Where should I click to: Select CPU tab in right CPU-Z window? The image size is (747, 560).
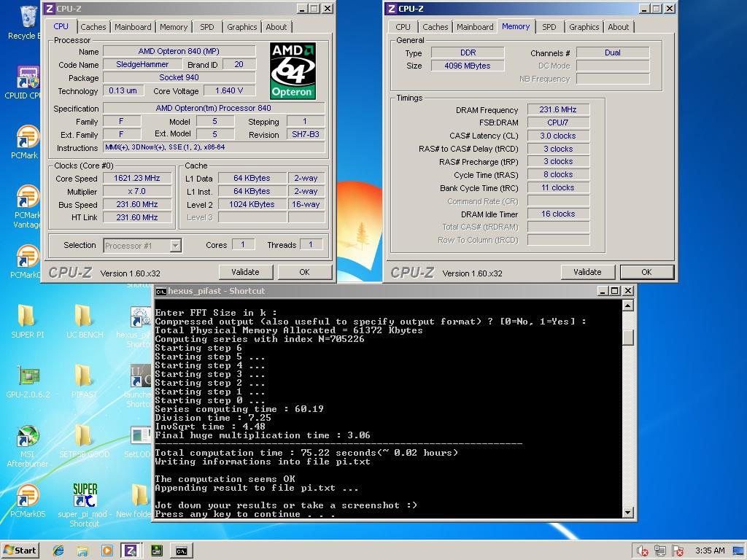[x=403, y=27]
